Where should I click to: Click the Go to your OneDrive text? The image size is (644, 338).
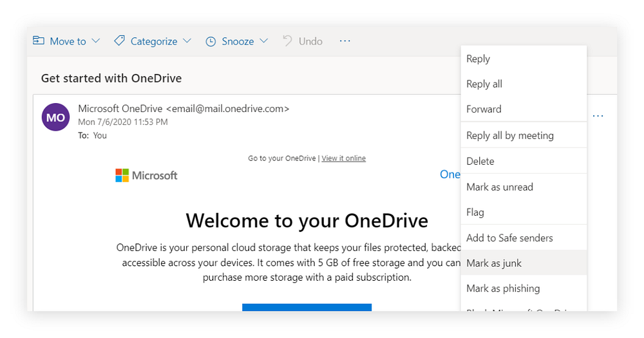click(282, 158)
